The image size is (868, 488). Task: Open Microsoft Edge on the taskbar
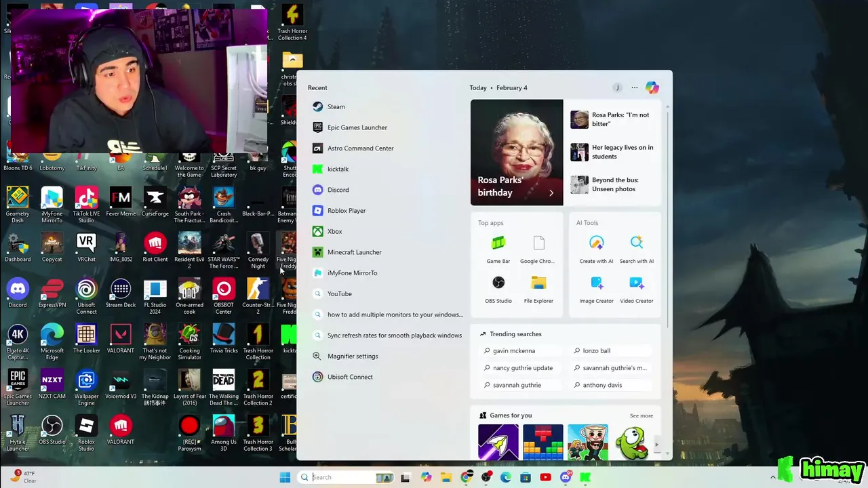[x=506, y=478]
